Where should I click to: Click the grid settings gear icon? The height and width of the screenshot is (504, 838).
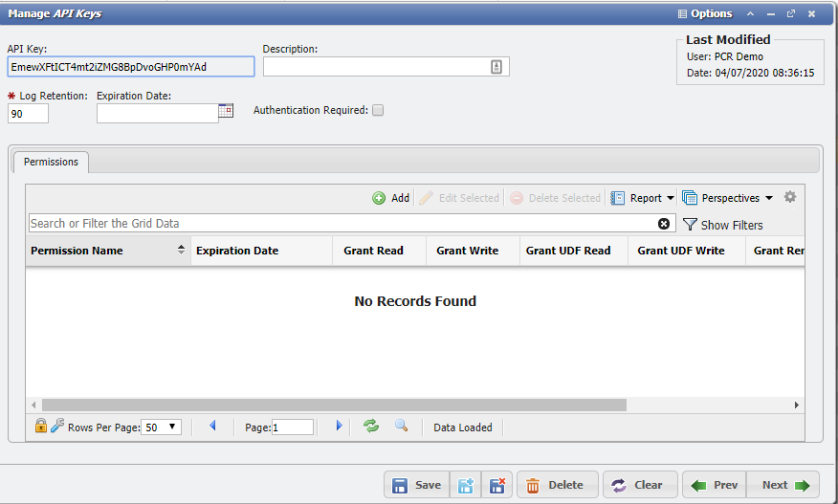coord(789,197)
